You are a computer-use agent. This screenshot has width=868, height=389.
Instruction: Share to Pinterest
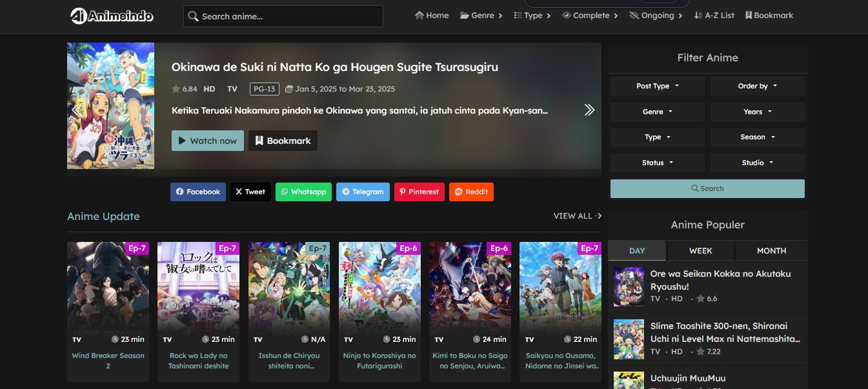(419, 192)
